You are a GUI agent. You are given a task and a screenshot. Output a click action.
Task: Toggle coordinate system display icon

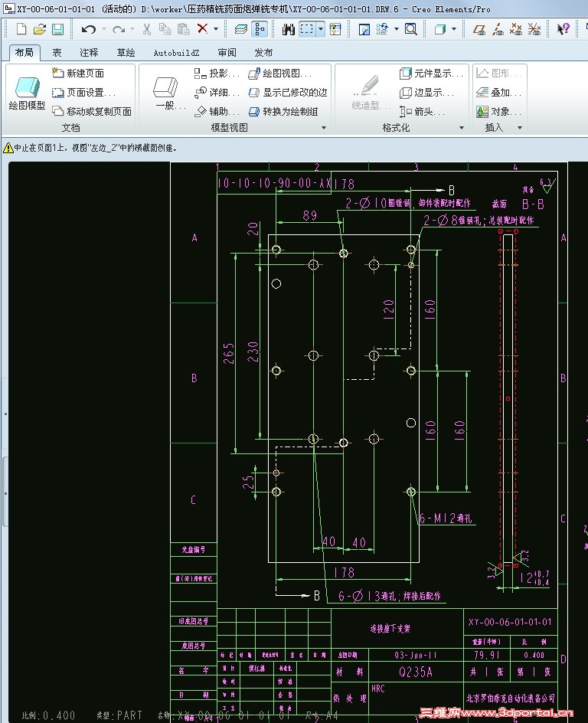(534, 29)
